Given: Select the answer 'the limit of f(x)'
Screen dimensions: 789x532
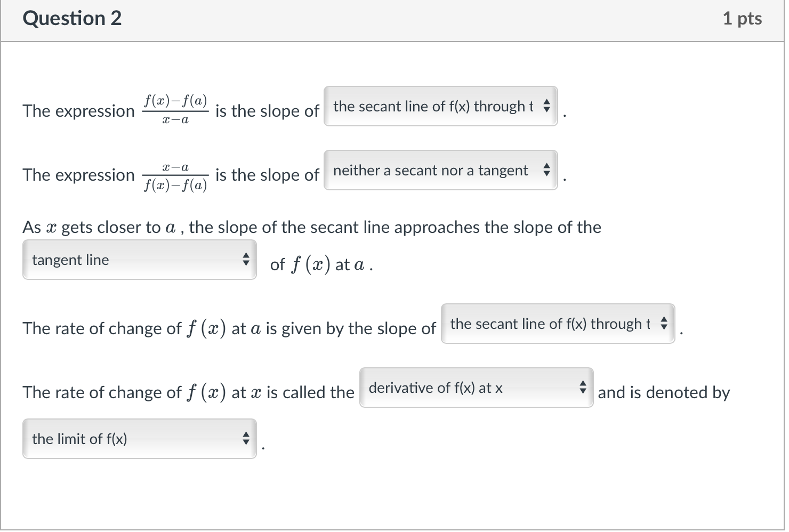Looking at the screenshot, I should 79,439.
